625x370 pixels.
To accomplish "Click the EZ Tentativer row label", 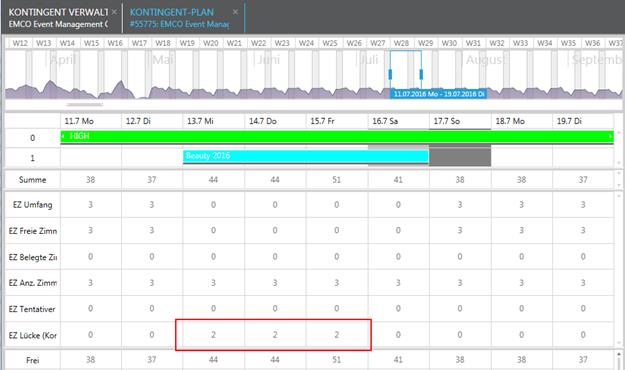I will [x=33, y=309].
